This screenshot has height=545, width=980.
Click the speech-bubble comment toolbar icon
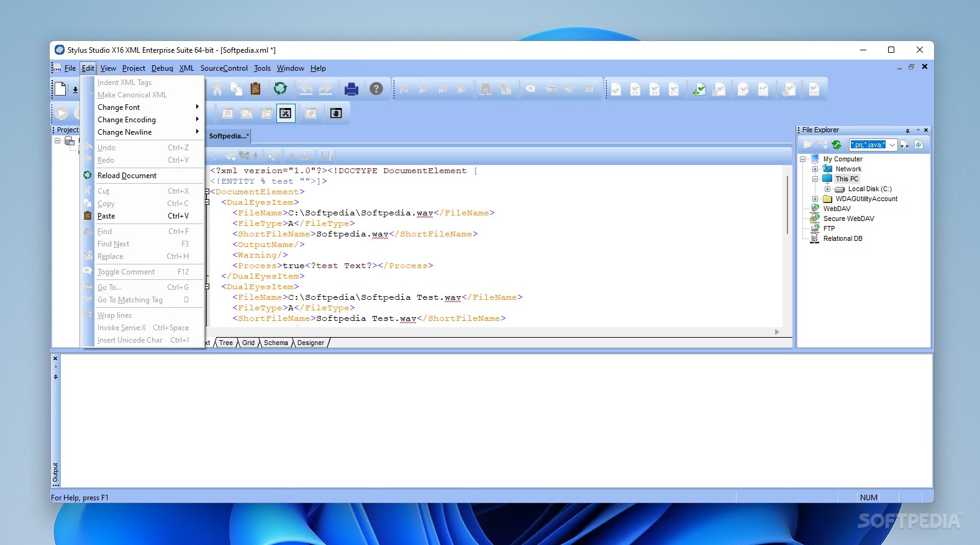(531, 89)
